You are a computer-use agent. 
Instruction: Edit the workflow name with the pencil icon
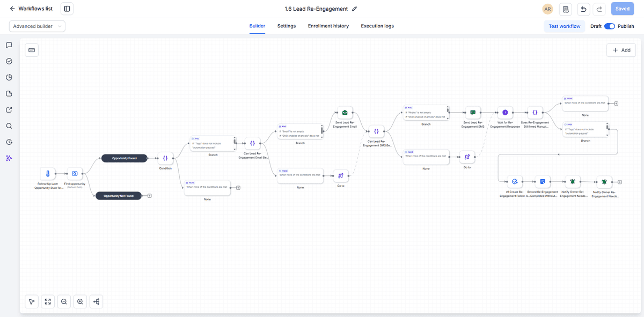[x=354, y=9]
